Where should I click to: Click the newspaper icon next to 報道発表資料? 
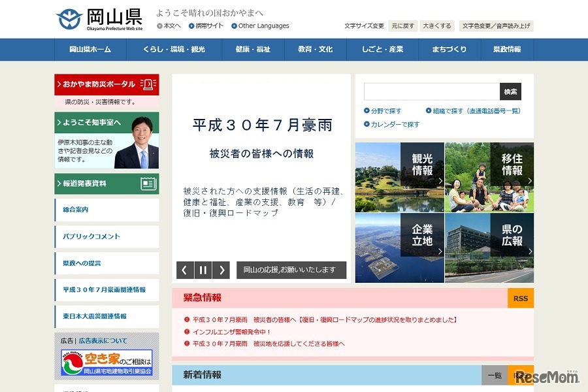click(150, 184)
